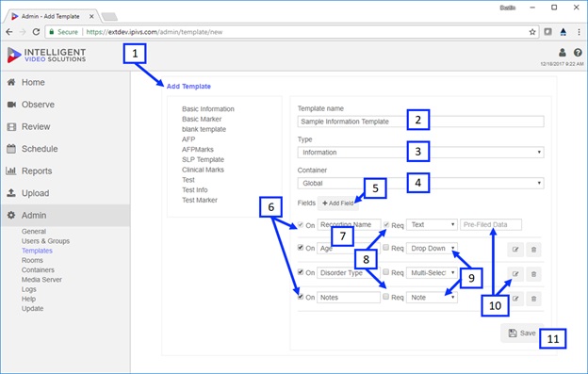588x374 pixels.
Task: Open Multi-Select type dropdown
Action: 432,273
